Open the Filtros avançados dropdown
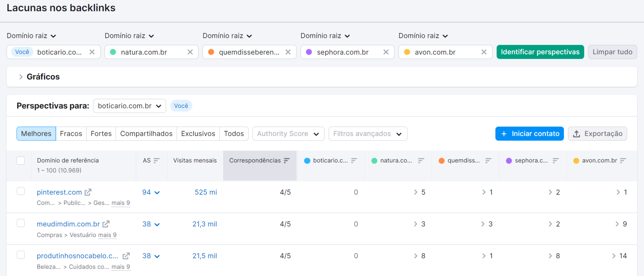The width and height of the screenshot is (644, 276). point(368,134)
